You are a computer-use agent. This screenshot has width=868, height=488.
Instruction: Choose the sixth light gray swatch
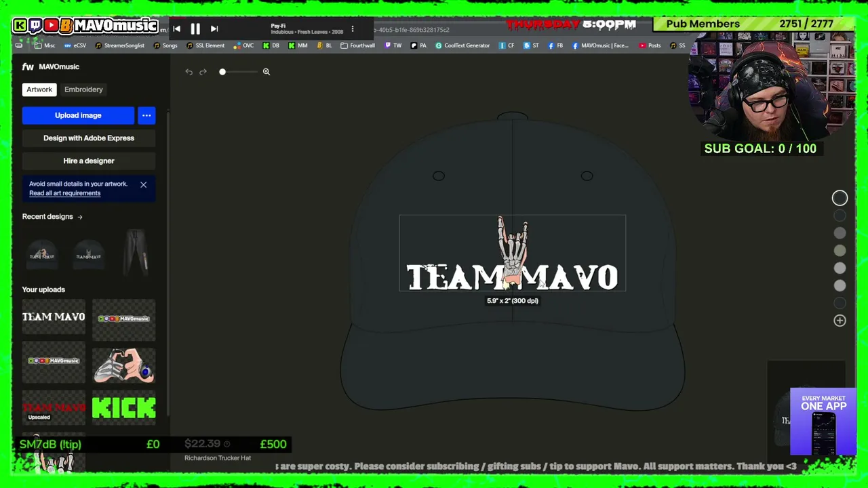[840, 286]
